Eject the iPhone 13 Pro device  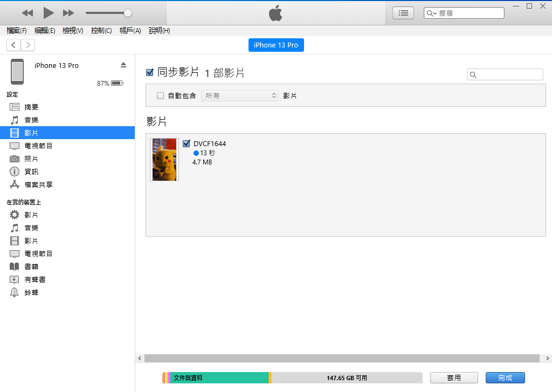click(x=123, y=65)
